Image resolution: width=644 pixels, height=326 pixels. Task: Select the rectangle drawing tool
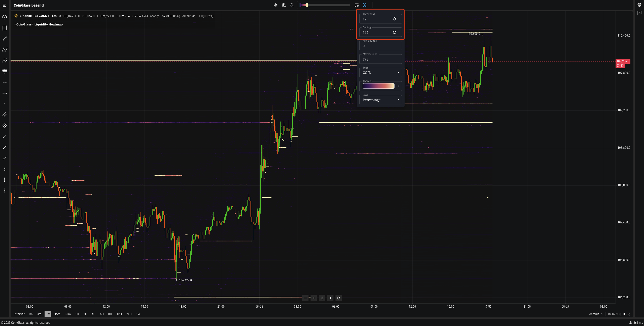pyautogui.click(x=5, y=28)
